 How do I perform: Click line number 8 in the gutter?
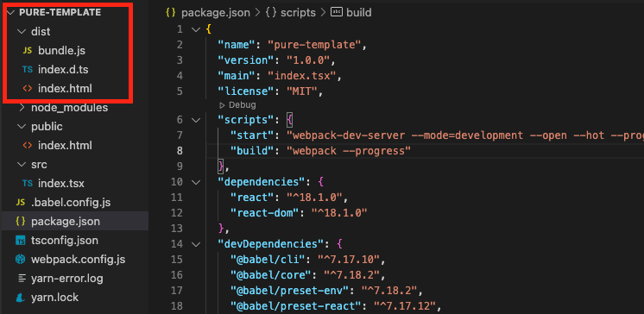(x=180, y=151)
